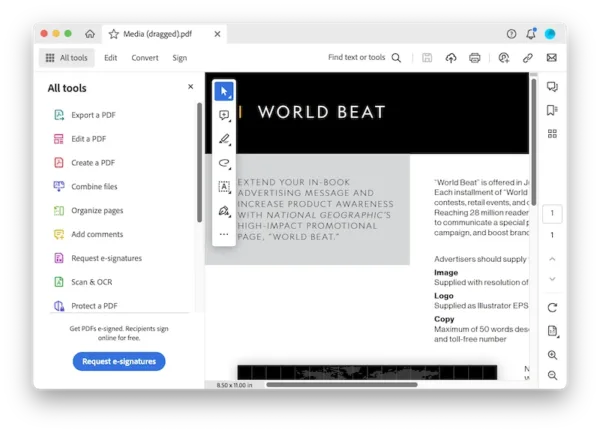This screenshot has height=433, width=600.
Task: Click the search magnifier icon
Action: [x=396, y=58]
